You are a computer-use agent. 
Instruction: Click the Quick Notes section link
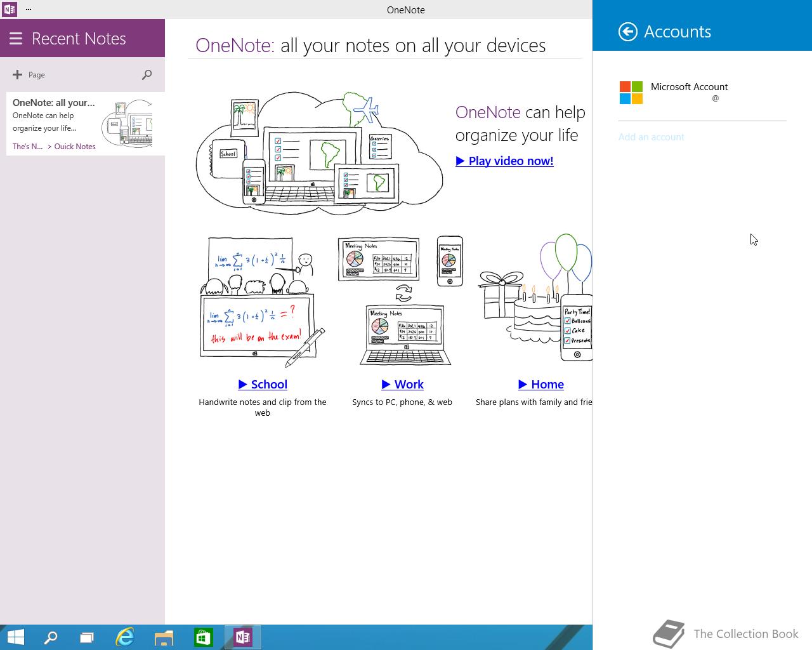pyautogui.click(x=75, y=147)
